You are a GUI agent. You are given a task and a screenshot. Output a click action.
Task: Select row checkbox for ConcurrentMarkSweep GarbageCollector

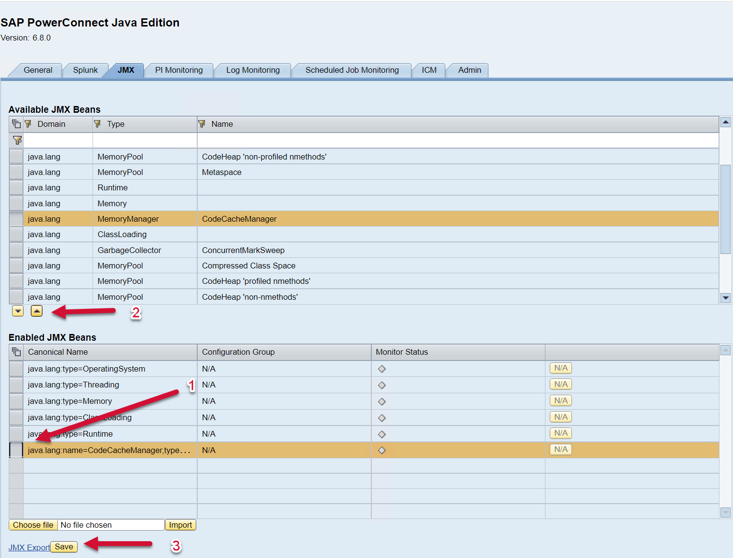pos(16,250)
